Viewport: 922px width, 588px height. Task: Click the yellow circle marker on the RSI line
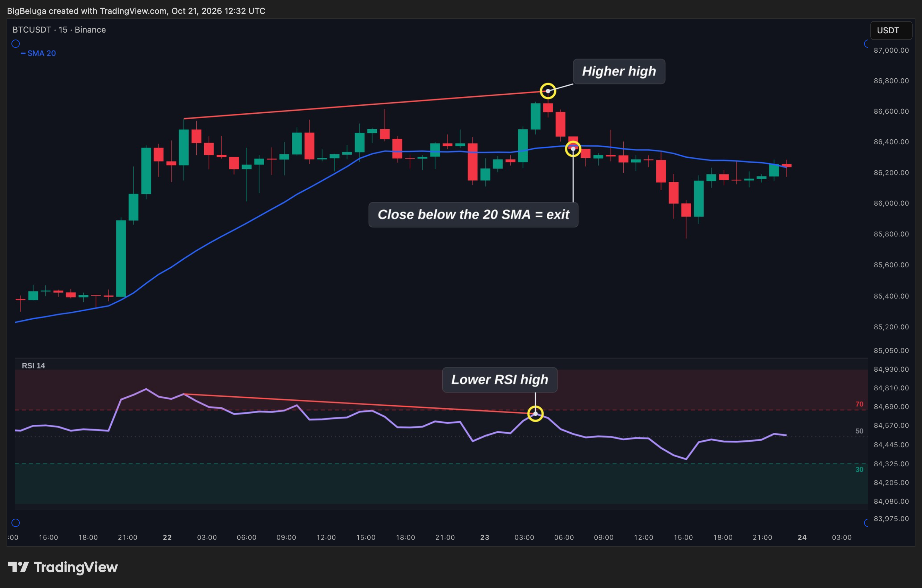click(535, 413)
